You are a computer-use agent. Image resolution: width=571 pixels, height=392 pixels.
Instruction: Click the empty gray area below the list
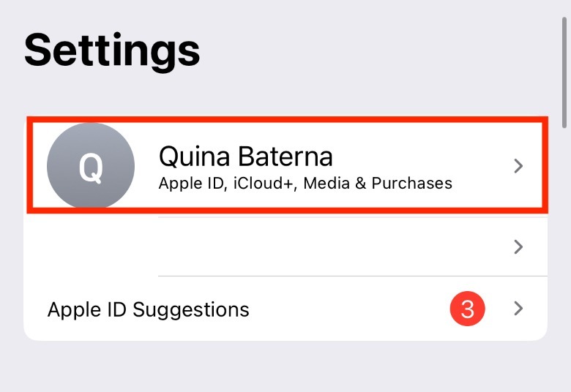pyautogui.click(x=285, y=367)
